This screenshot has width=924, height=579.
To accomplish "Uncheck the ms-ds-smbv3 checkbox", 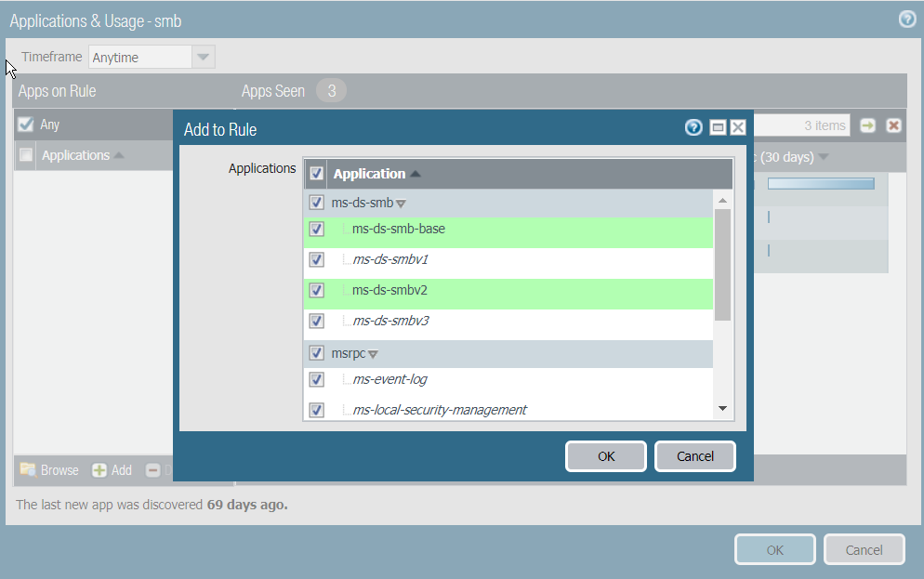I will pyautogui.click(x=316, y=321).
